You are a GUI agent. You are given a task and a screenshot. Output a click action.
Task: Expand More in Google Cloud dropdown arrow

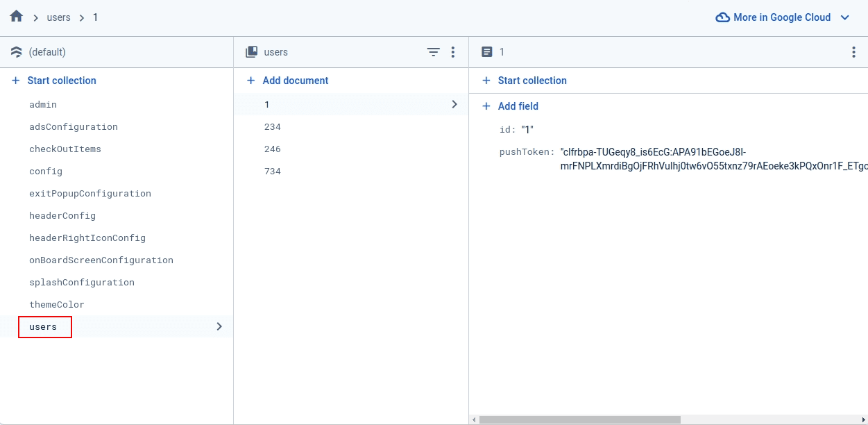click(844, 17)
